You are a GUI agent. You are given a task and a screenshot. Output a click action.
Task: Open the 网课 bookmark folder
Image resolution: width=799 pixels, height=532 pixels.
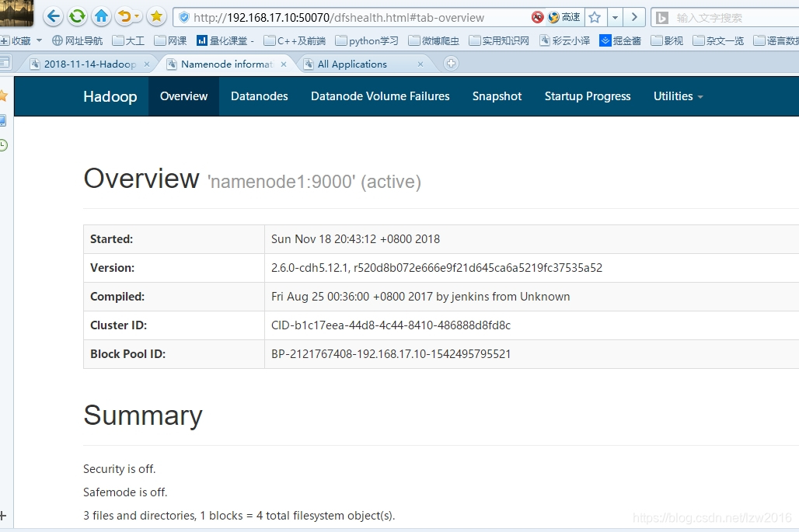point(171,40)
